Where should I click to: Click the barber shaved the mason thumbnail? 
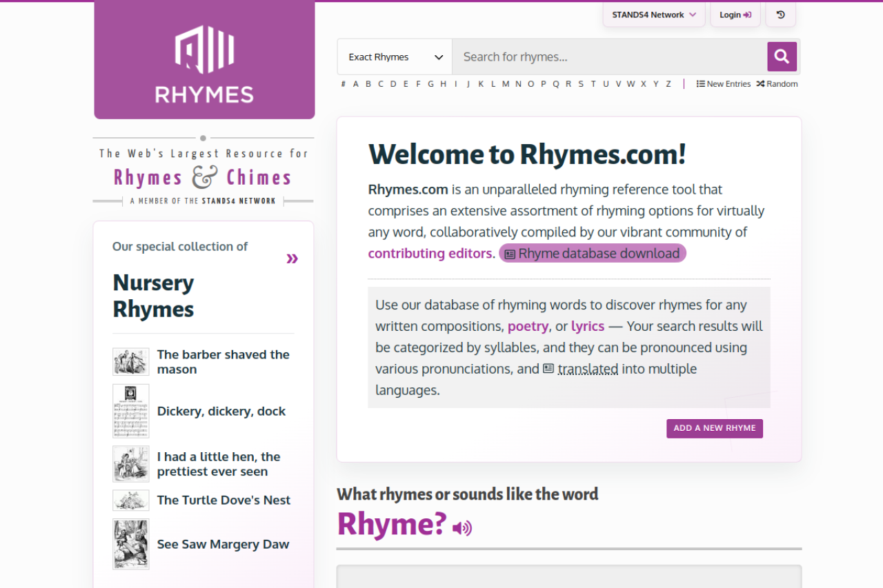coord(131,362)
